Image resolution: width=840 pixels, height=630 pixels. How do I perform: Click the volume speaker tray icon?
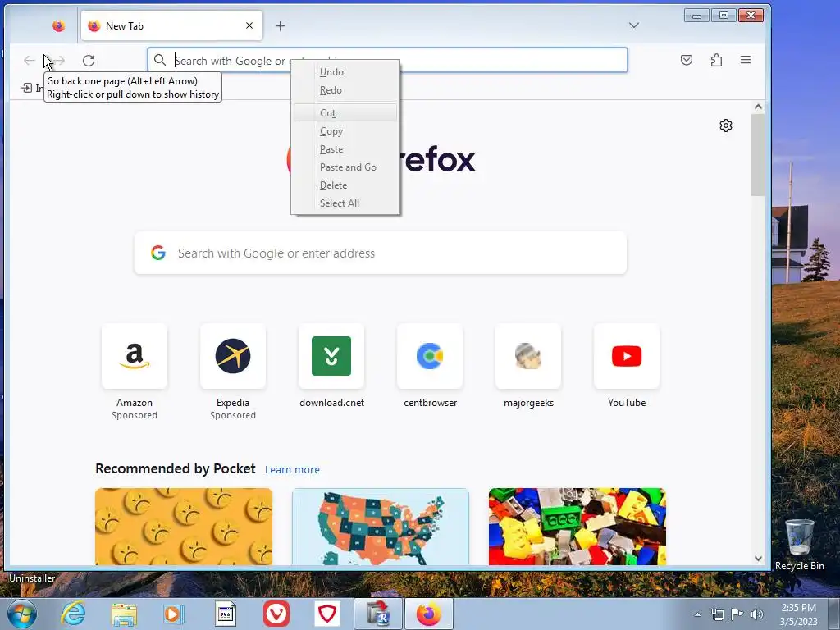(x=757, y=614)
